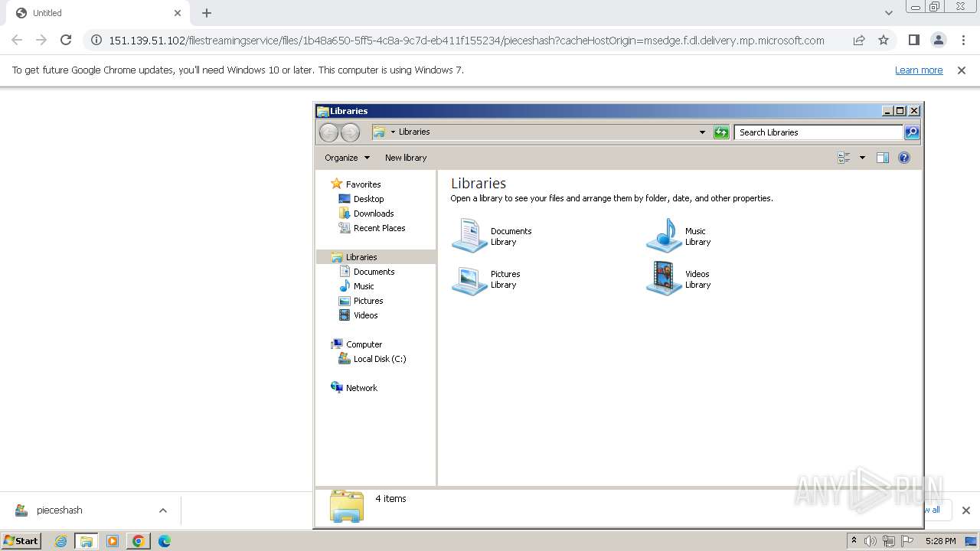Image resolution: width=980 pixels, height=551 pixels.
Task: Click New library toolbar button
Action: 406,158
